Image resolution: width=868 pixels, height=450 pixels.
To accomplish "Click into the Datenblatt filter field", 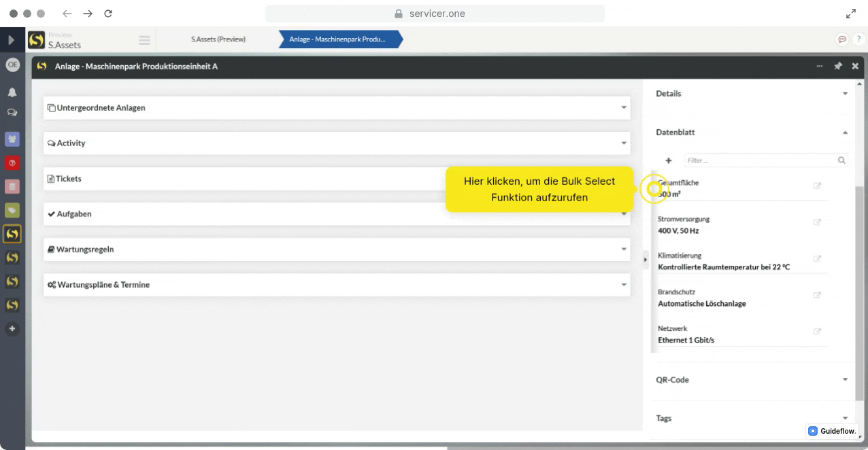I will click(x=760, y=161).
